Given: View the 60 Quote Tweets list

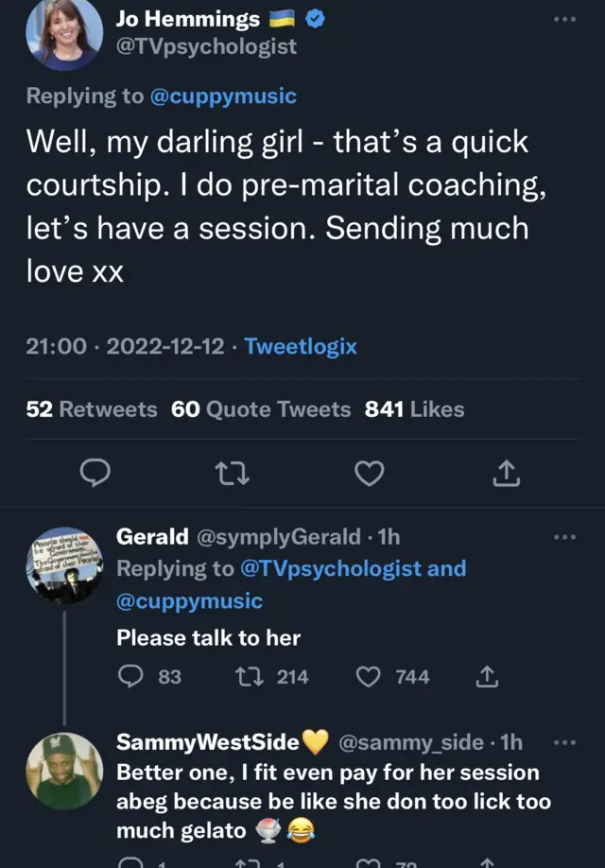Looking at the screenshot, I should (x=261, y=409).
